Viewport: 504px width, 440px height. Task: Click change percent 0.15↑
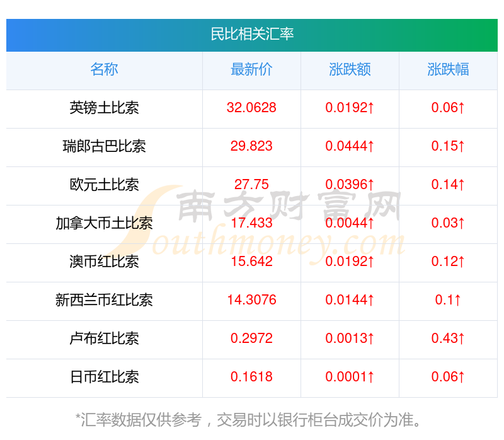448,146
